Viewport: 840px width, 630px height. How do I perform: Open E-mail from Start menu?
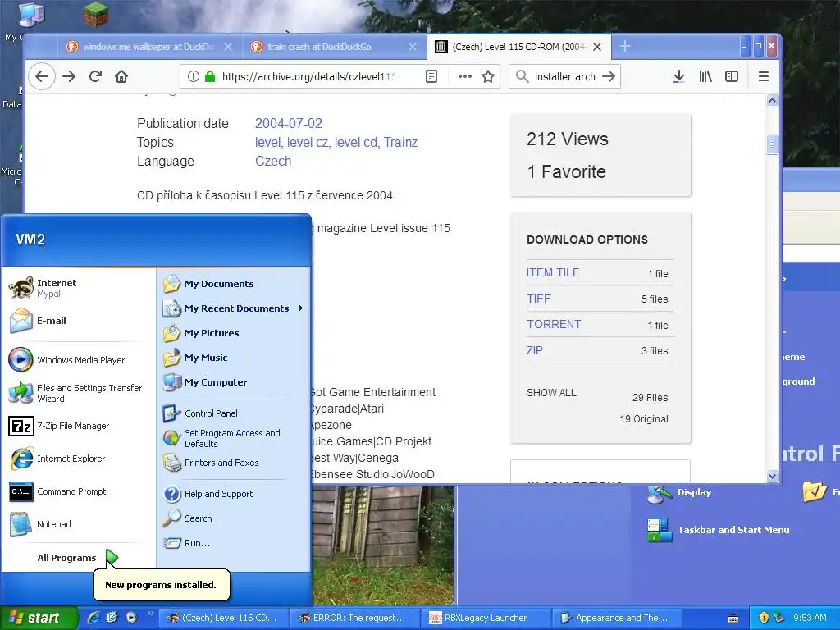click(x=78, y=321)
